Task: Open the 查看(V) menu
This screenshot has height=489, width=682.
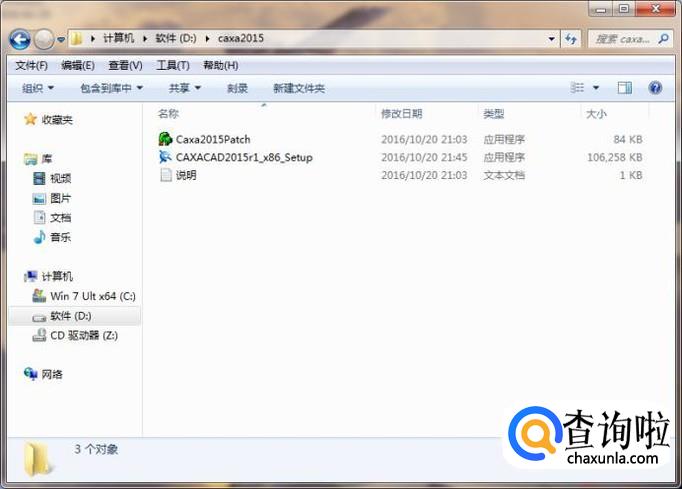Action: 125,65
